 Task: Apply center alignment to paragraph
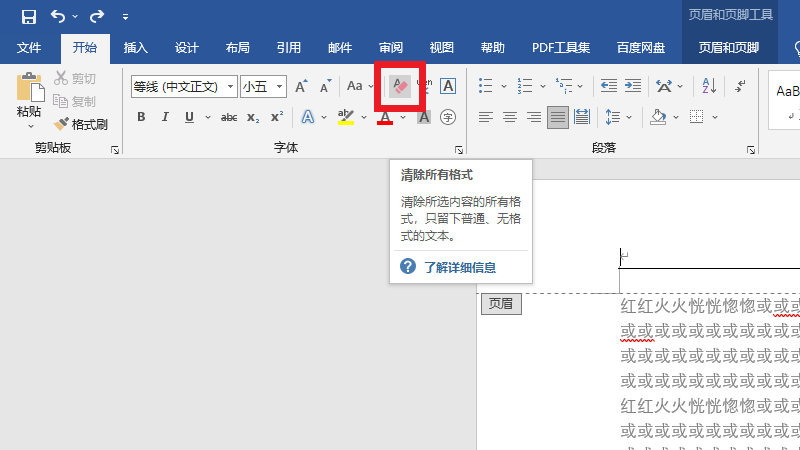click(510, 117)
